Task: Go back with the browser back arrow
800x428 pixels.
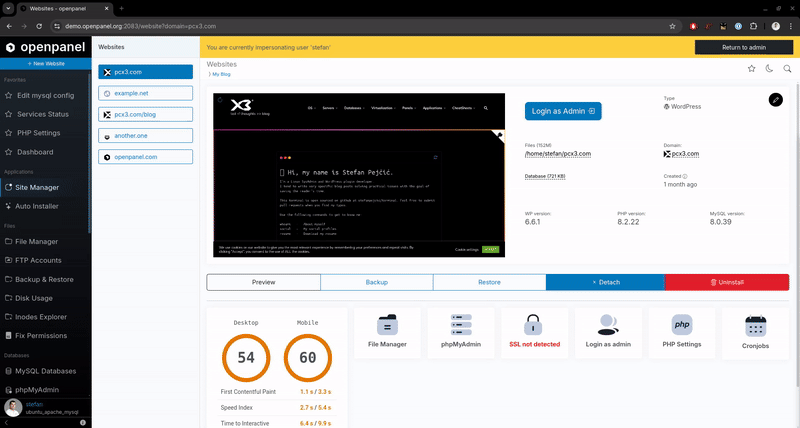Action: pyautogui.click(x=9, y=26)
